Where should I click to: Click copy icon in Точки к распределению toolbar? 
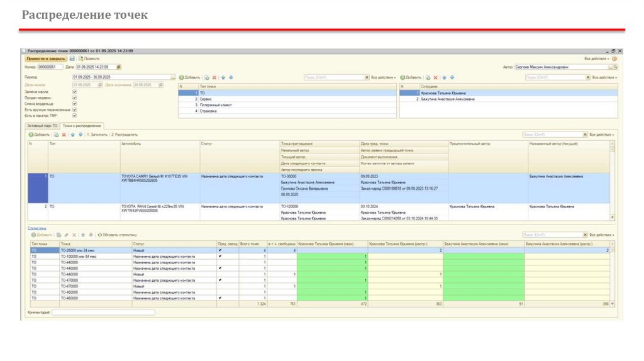coord(56,135)
